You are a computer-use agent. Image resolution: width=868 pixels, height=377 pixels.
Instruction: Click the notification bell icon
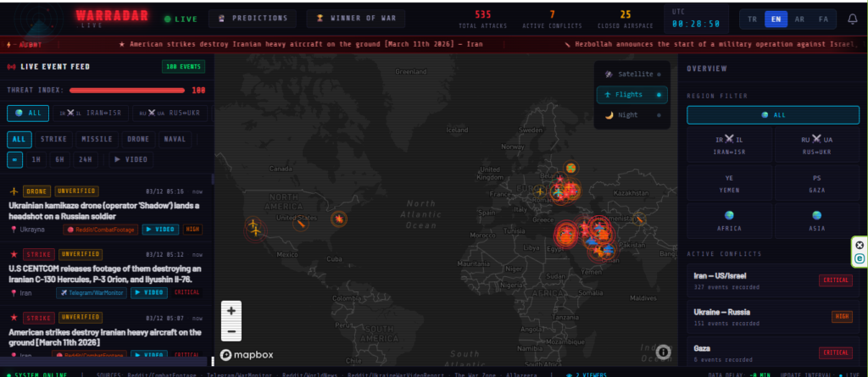coord(852,19)
